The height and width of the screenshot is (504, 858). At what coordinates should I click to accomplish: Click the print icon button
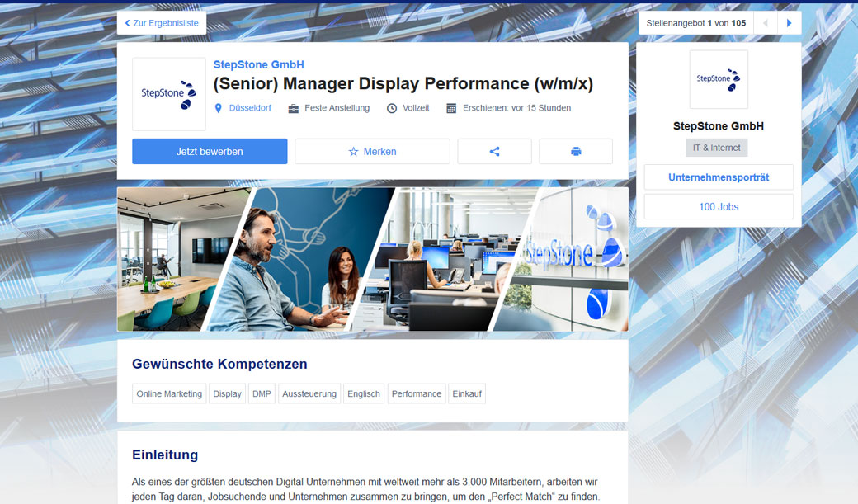click(576, 152)
